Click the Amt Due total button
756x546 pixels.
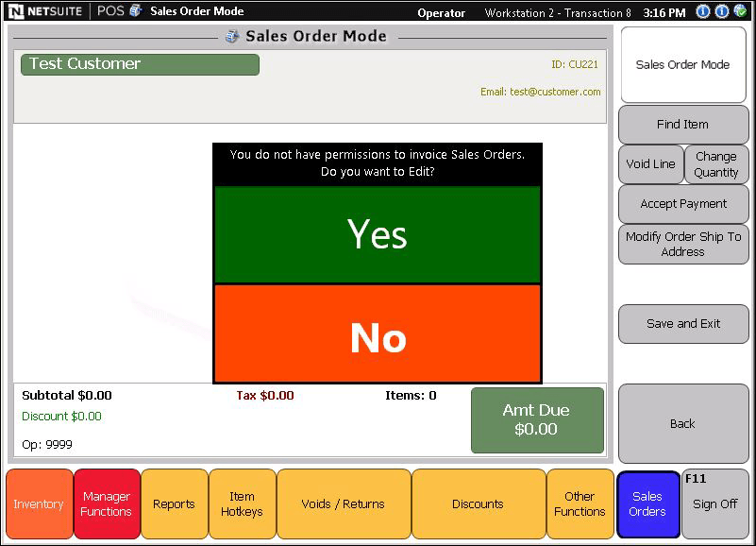[536, 420]
